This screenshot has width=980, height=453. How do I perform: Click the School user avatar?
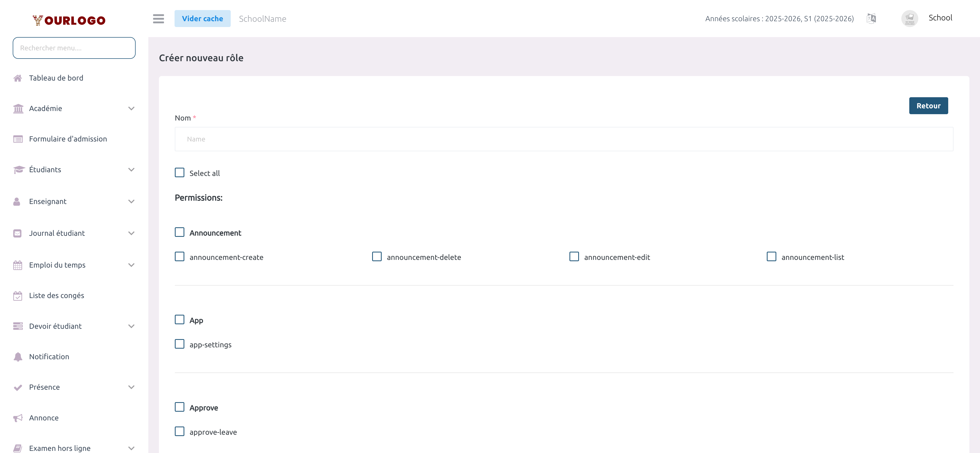point(910,18)
